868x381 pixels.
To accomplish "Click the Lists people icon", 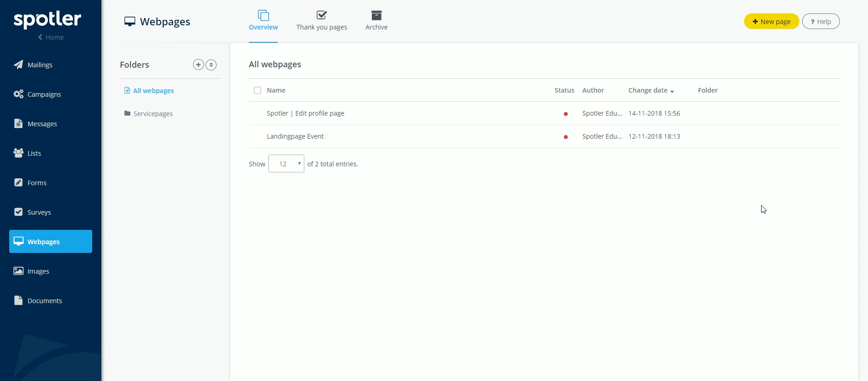I will click(18, 153).
